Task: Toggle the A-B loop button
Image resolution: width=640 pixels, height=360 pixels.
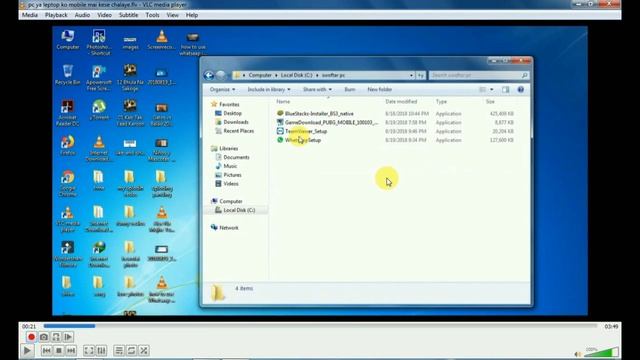Action: (56, 337)
